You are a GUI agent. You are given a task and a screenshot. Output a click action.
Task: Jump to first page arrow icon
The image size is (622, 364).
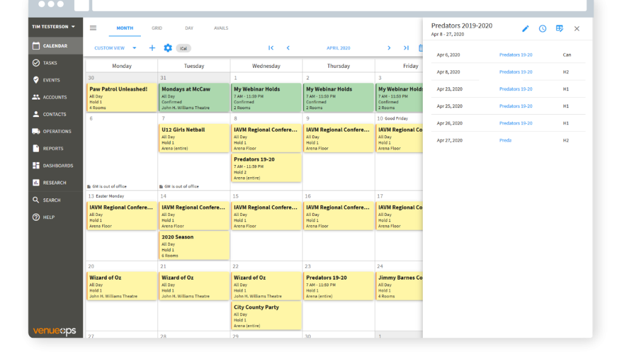[271, 48]
